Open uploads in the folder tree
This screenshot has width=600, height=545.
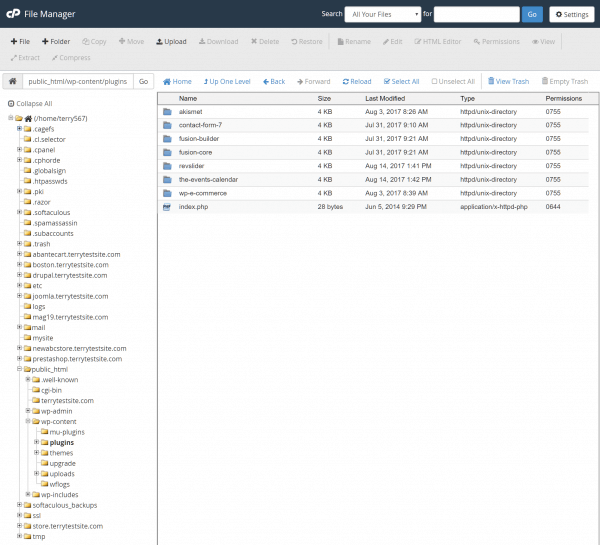pos(62,474)
